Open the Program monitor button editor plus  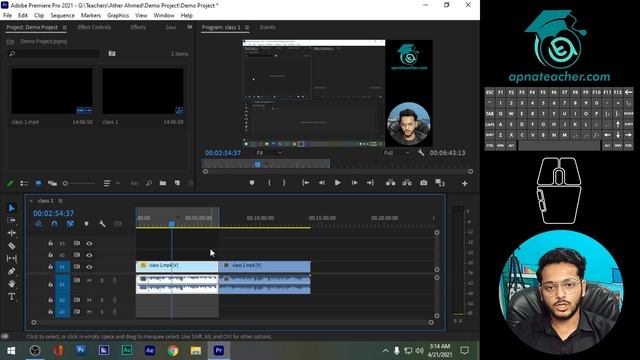coord(464,184)
